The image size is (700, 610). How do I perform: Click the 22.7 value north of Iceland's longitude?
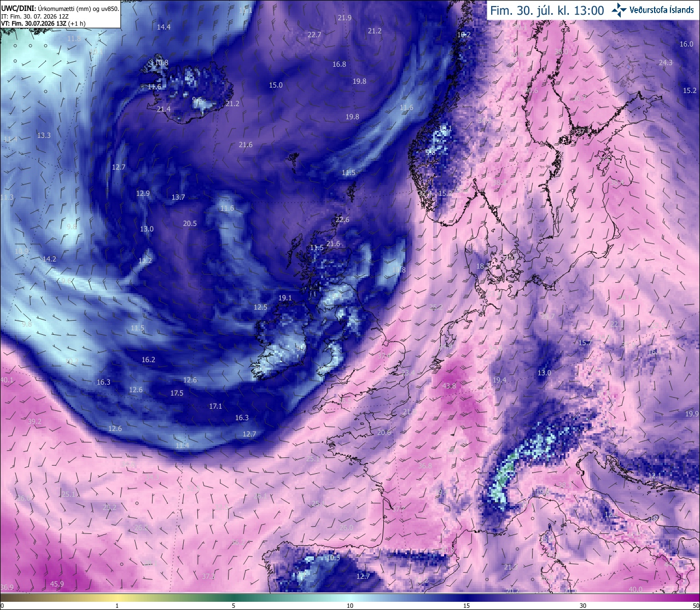click(314, 34)
